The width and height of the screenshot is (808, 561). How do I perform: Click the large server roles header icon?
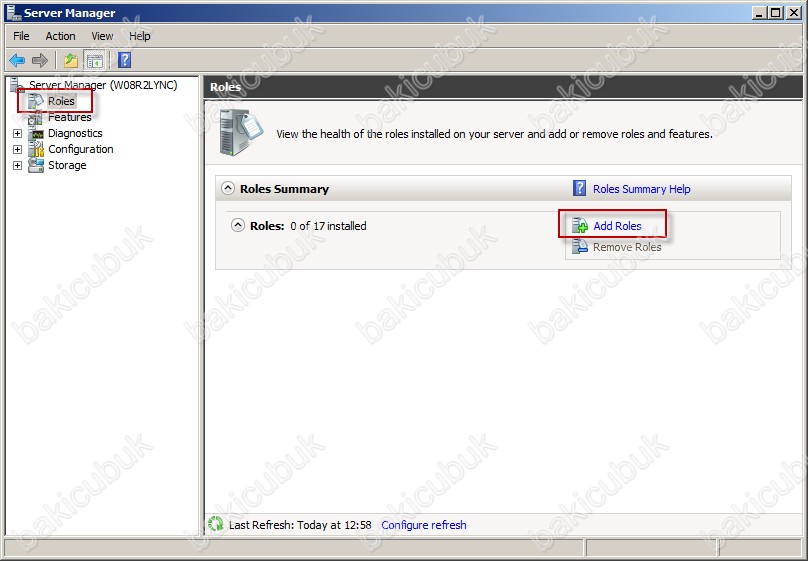(x=241, y=132)
